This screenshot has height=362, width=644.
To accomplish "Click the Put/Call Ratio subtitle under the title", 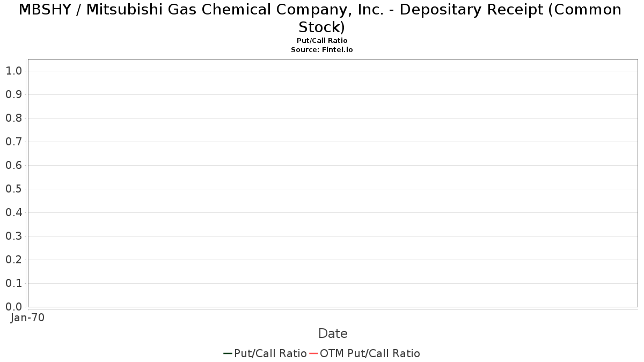I will coord(322,41).
